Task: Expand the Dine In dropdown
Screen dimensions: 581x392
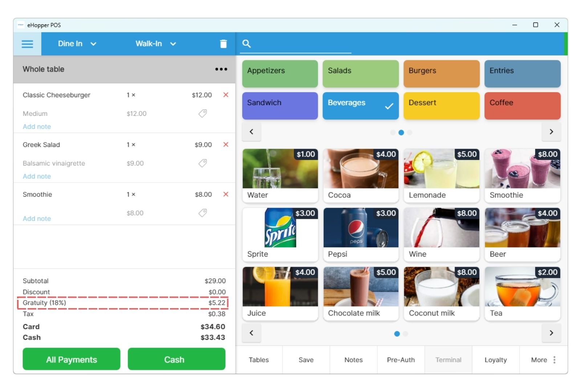Action: coord(77,44)
